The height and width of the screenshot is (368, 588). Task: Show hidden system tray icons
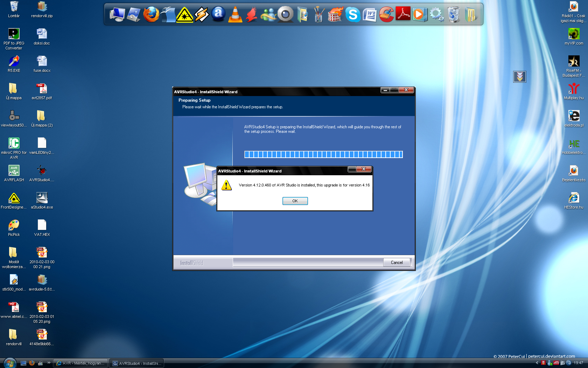537,363
